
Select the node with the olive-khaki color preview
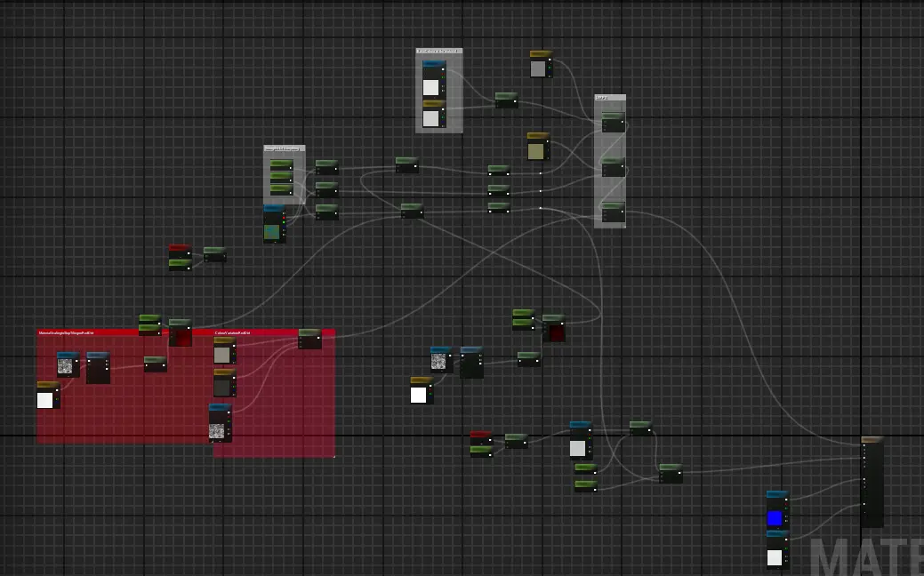point(538,146)
